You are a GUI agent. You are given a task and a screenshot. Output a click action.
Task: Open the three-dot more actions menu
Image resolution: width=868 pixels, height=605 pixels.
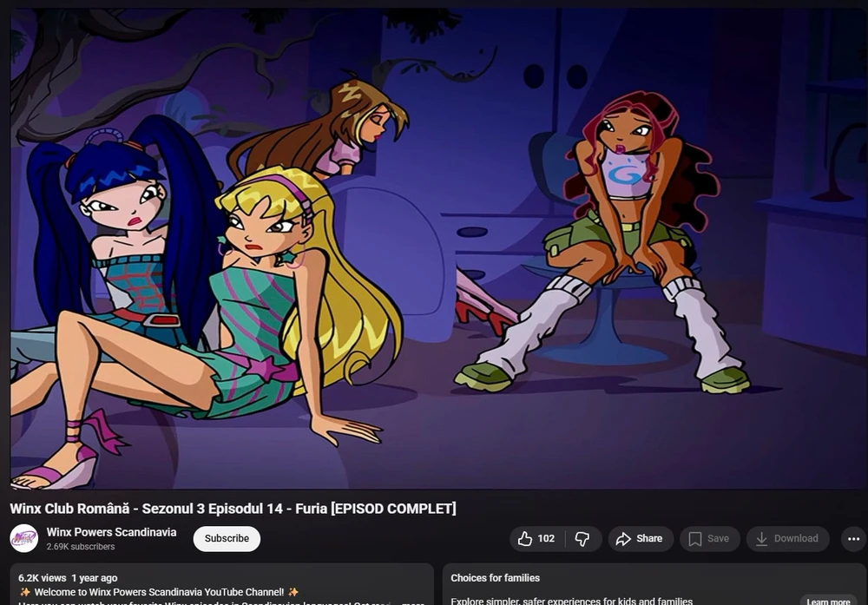coord(853,538)
